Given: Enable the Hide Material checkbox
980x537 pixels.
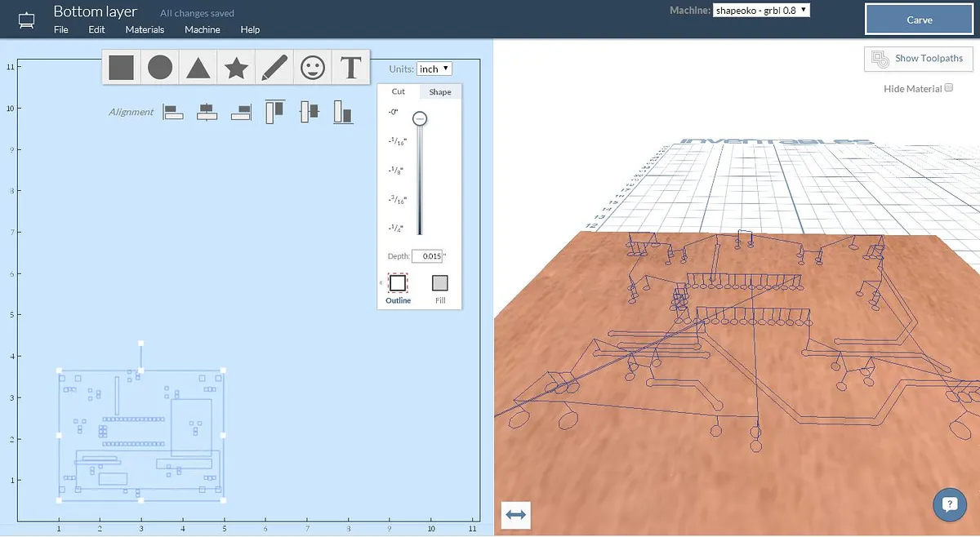Looking at the screenshot, I should 948,88.
